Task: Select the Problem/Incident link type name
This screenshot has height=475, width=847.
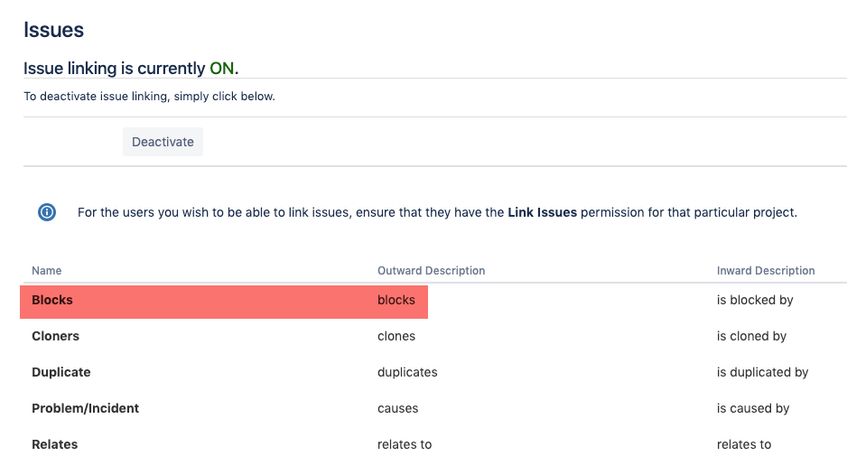Action: 85,409
